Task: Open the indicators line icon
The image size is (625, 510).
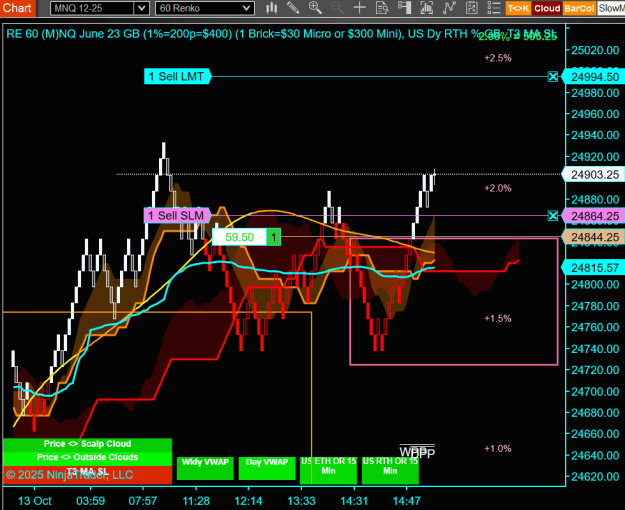Action: pyautogui.click(x=449, y=8)
